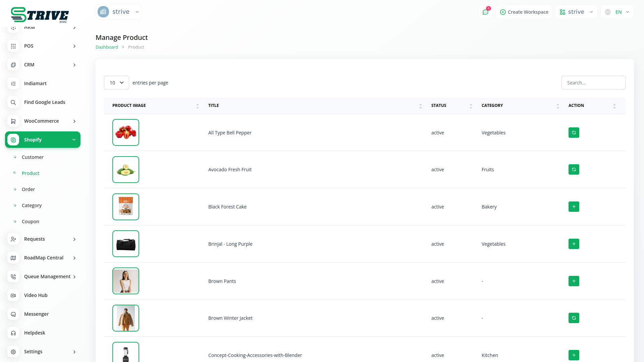
Task: Open Customer under Shopify menu
Action: [33, 157]
